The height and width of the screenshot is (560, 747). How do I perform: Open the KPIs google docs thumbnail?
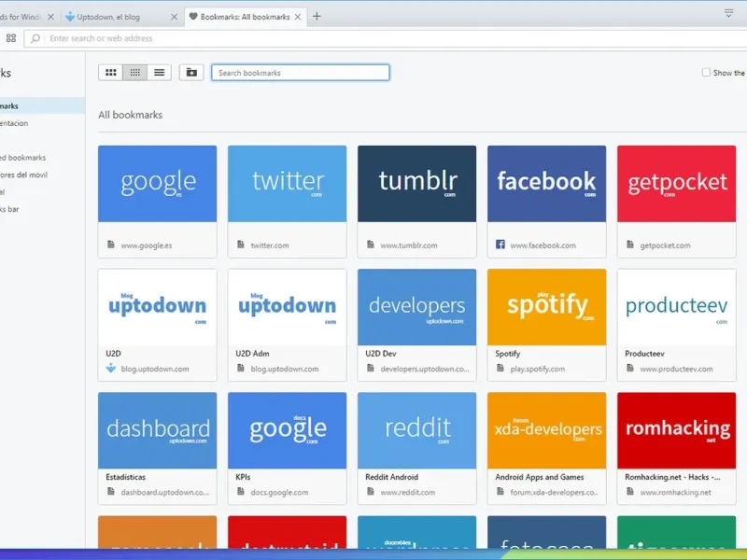pos(287,430)
